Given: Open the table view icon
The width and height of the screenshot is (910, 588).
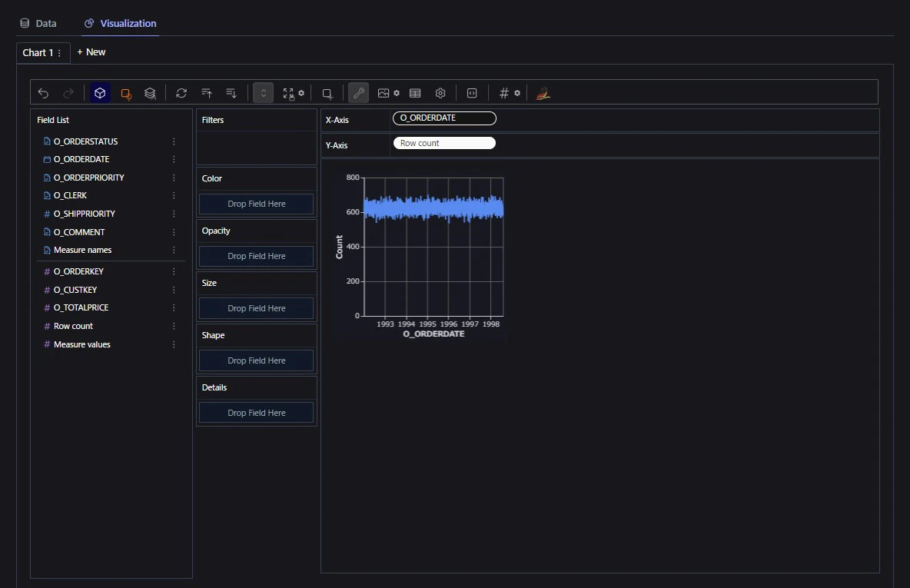Looking at the screenshot, I should click(x=415, y=93).
